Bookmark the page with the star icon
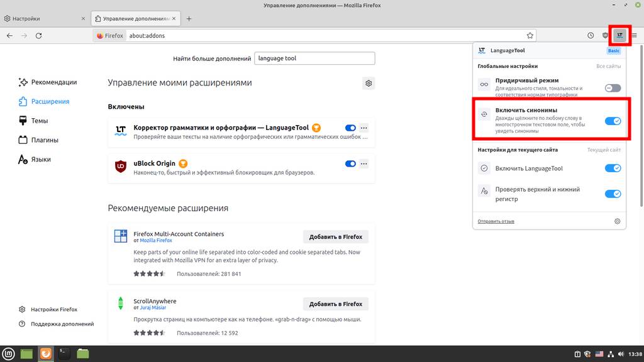644x362 pixels. (530, 36)
